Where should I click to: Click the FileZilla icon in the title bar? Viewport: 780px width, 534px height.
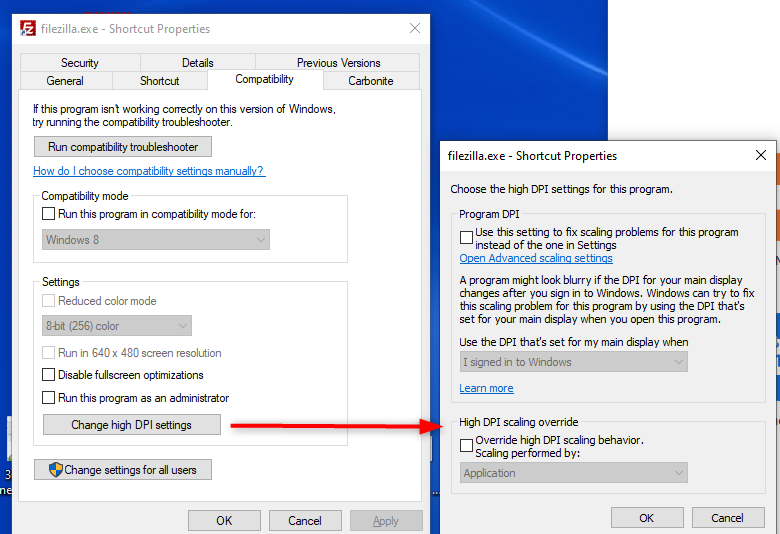click(28, 28)
